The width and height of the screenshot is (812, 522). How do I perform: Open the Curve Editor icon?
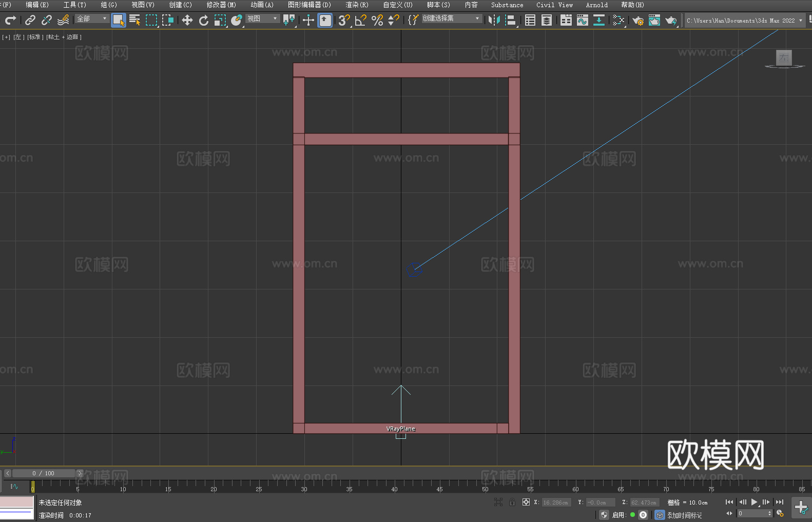(583, 20)
